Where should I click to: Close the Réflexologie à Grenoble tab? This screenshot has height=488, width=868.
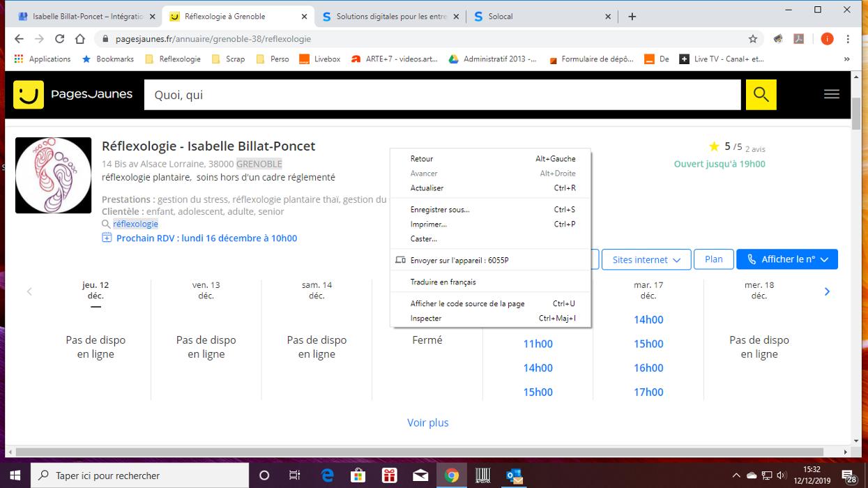click(305, 17)
